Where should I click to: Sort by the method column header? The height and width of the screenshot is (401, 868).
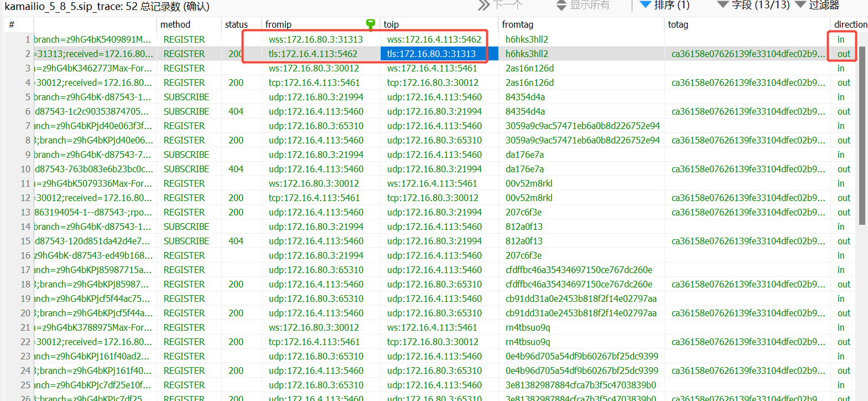[175, 24]
